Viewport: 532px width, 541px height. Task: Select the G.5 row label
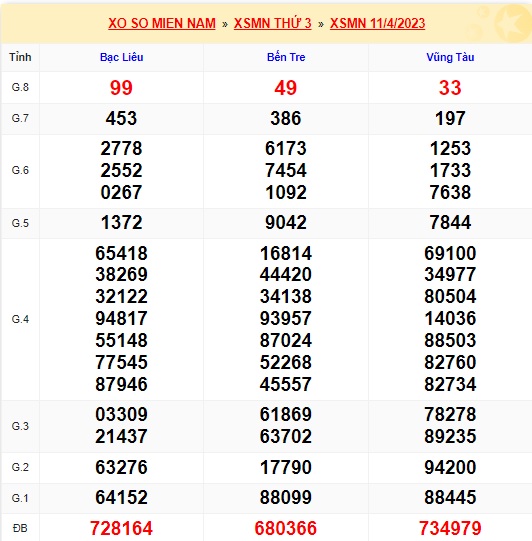(x=20, y=223)
